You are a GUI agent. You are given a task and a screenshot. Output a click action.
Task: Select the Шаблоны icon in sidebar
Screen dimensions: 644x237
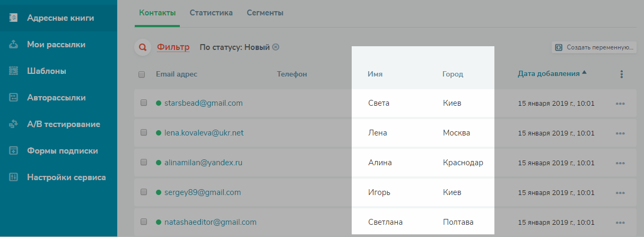14,71
